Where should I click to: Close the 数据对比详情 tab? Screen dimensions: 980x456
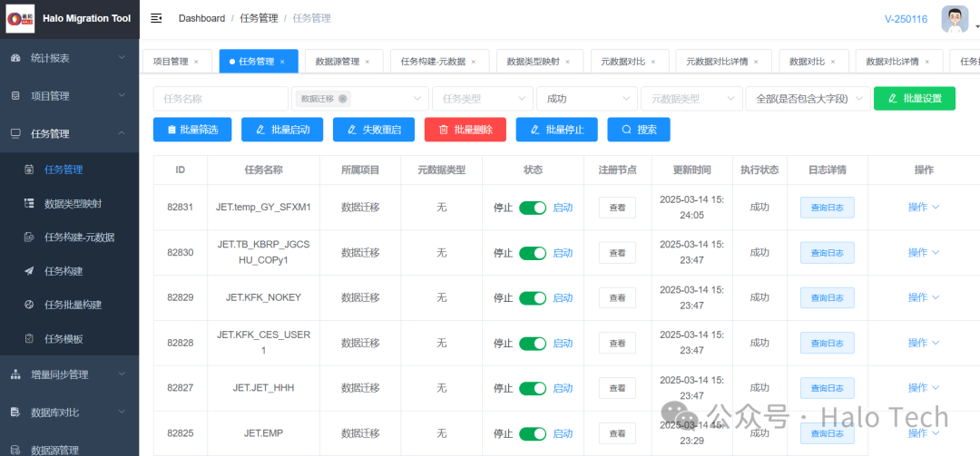coord(926,62)
